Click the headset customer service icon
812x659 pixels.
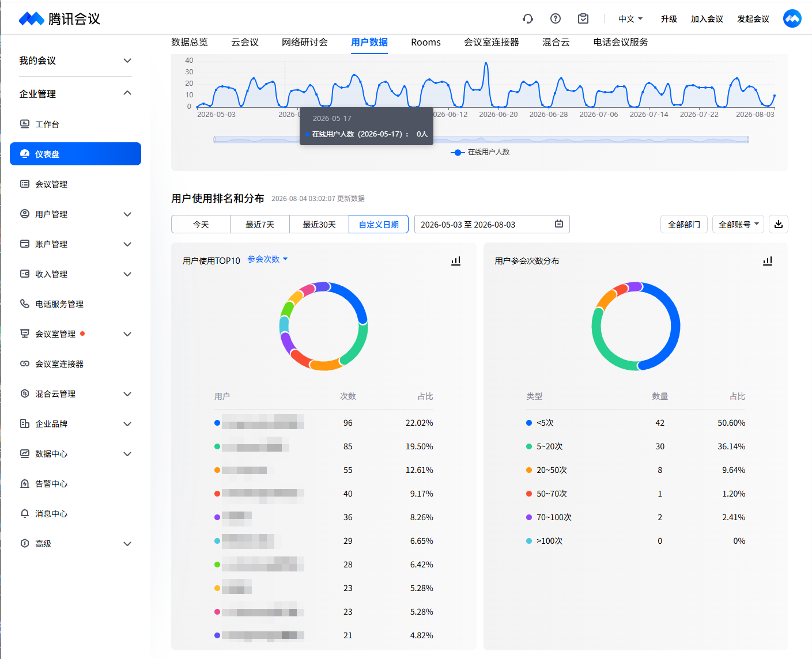pyautogui.click(x=527, y=18)
